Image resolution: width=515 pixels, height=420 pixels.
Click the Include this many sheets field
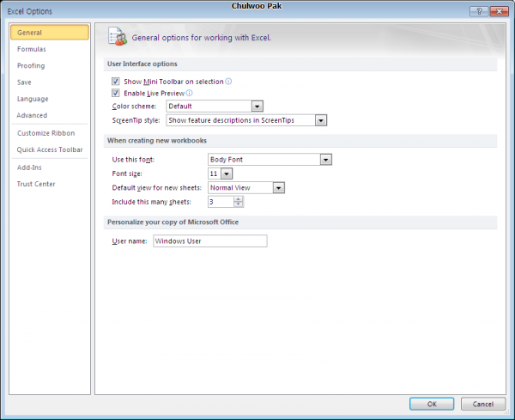[221, 202]
